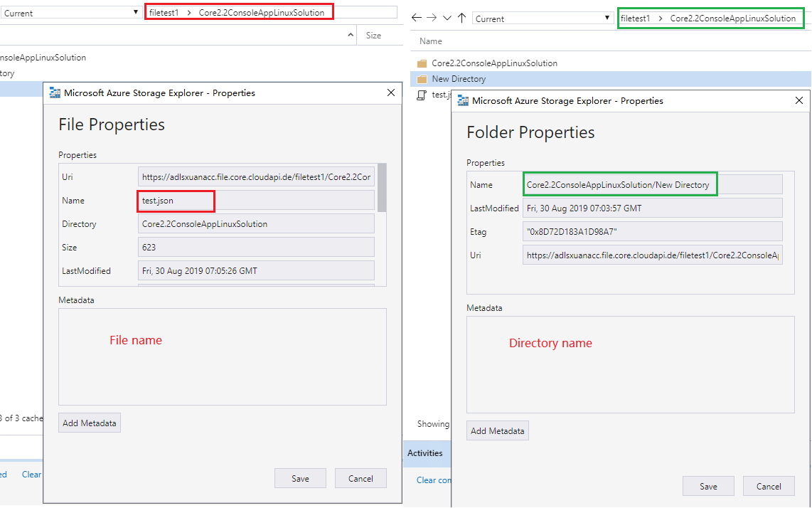Save the Folder Properties changes
Viewport: 812px width, 508px height.
pyautogui.click(x=708, y=486)
